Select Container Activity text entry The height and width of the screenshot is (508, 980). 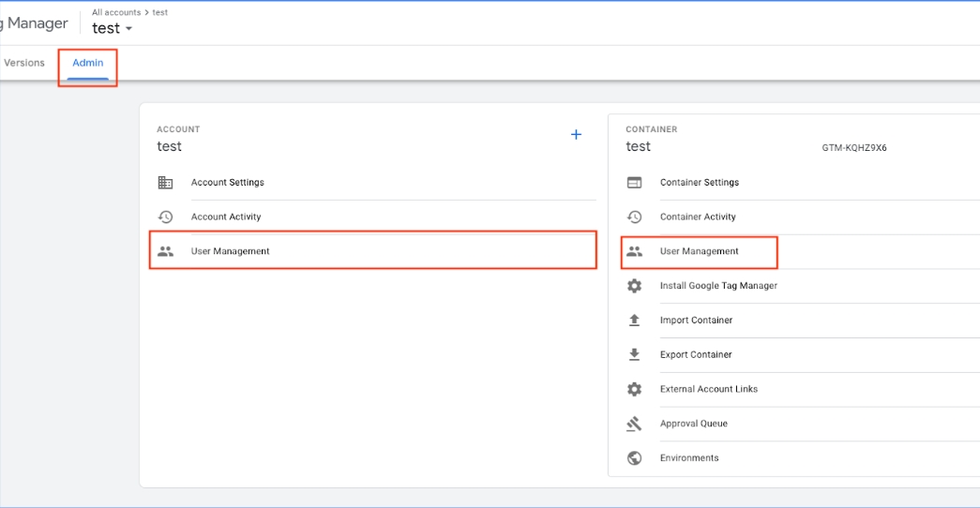pyautogui.click(x=698, y=217)
